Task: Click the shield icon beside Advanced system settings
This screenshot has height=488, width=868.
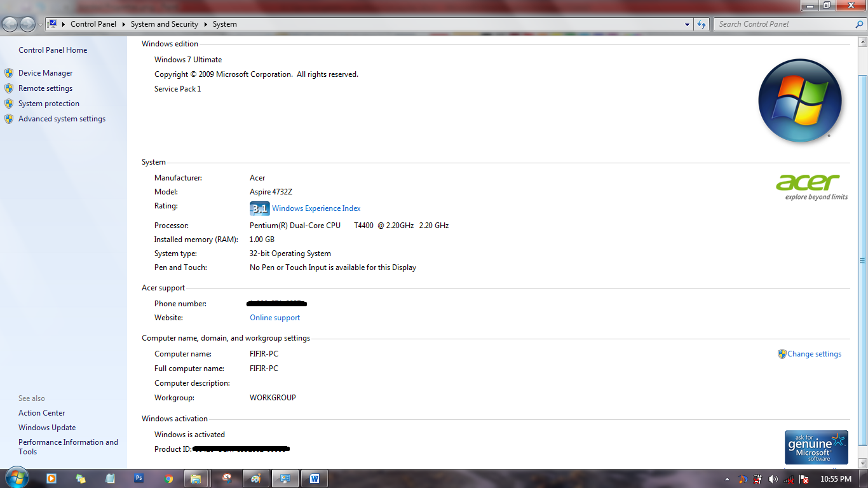Action: [9, 119]
